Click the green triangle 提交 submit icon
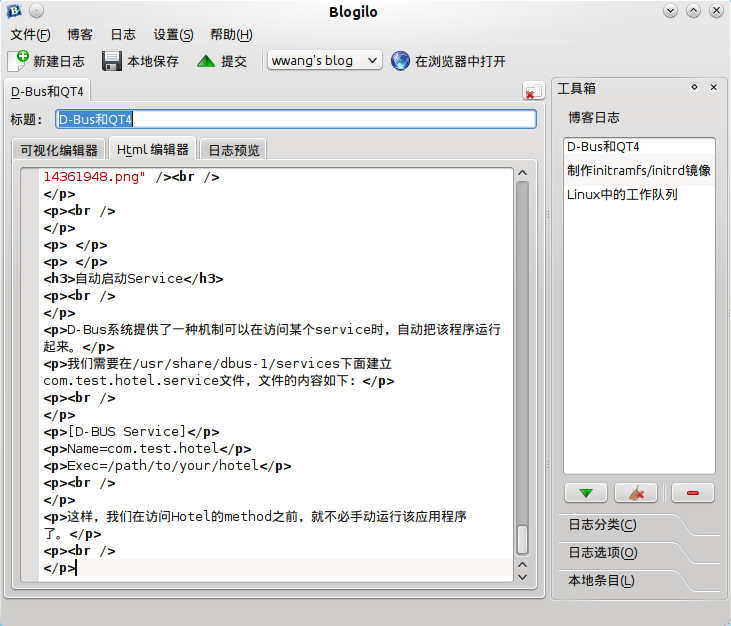The height and width of the screenshot is (626, 731). click(206, 61)
